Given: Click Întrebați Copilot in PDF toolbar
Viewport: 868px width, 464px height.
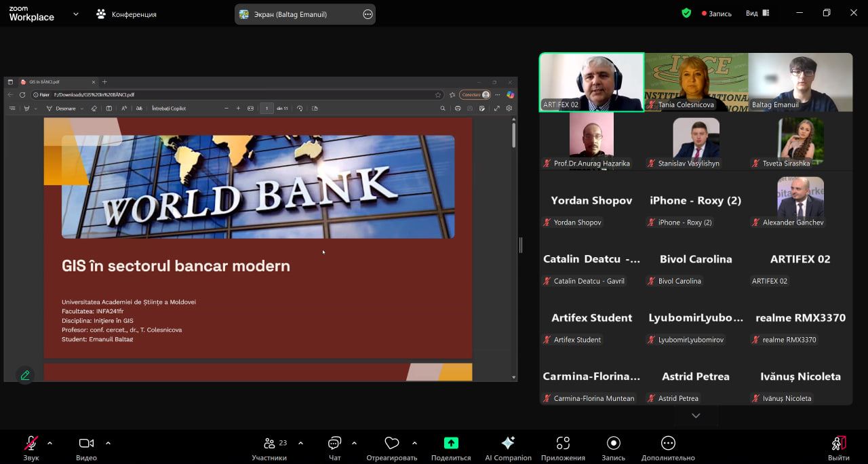Looking at the screenshot, I should point(169,109).
